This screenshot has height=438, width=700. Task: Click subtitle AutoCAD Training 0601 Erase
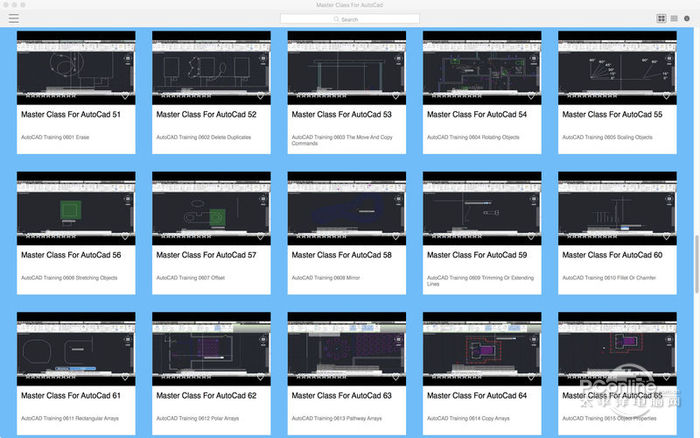tap(55, 137)
